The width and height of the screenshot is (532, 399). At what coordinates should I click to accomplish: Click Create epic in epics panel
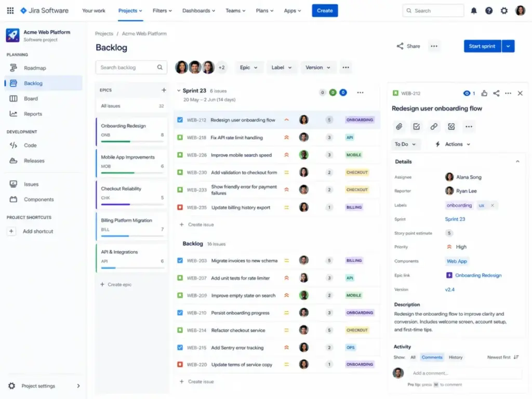click(x=116, y=284)
